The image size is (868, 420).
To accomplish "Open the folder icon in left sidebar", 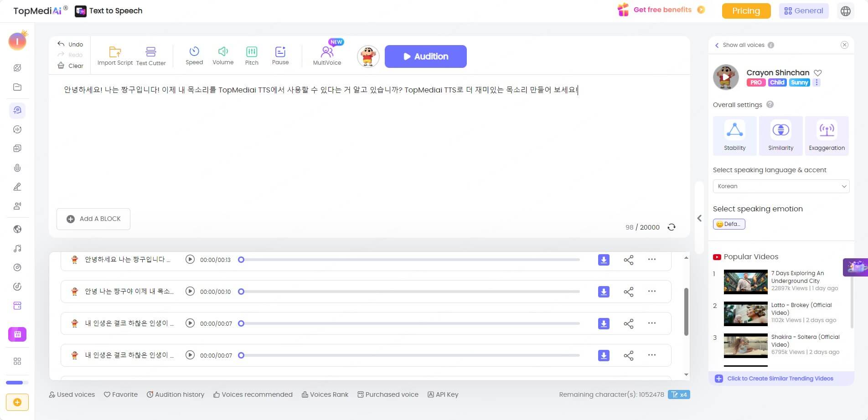I will pyautogui.click(x=17, y=87).
